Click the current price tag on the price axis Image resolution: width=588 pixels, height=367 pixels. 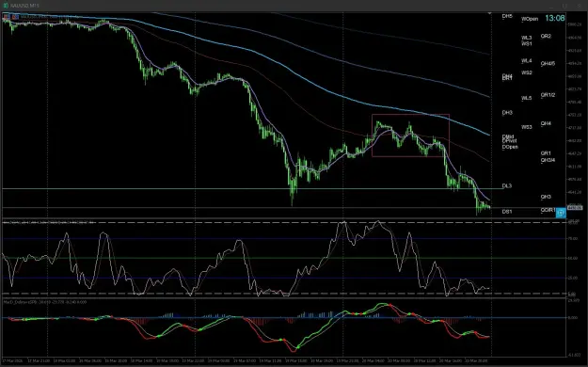pyautogui.click(x=575, y=208)
